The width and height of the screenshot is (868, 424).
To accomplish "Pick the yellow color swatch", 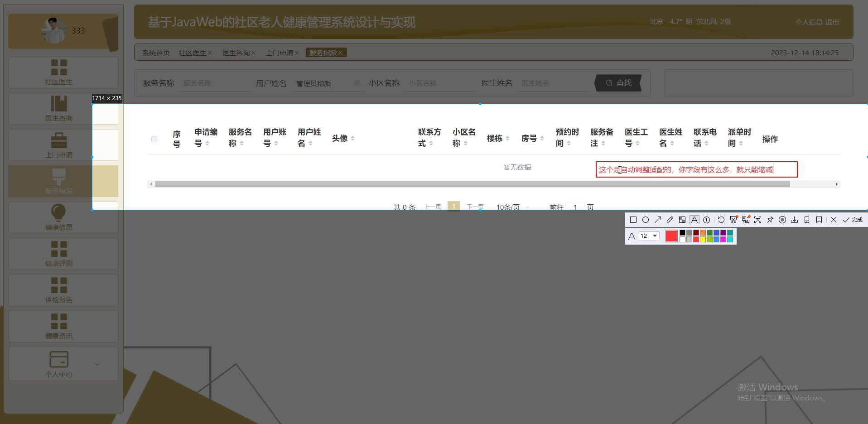I will tap(703, 240).
